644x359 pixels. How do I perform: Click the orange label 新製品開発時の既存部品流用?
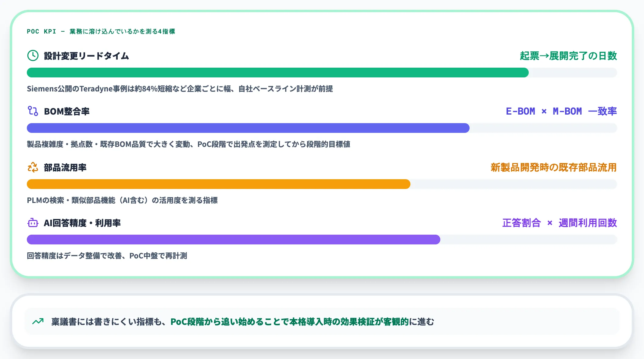(554, 168)
